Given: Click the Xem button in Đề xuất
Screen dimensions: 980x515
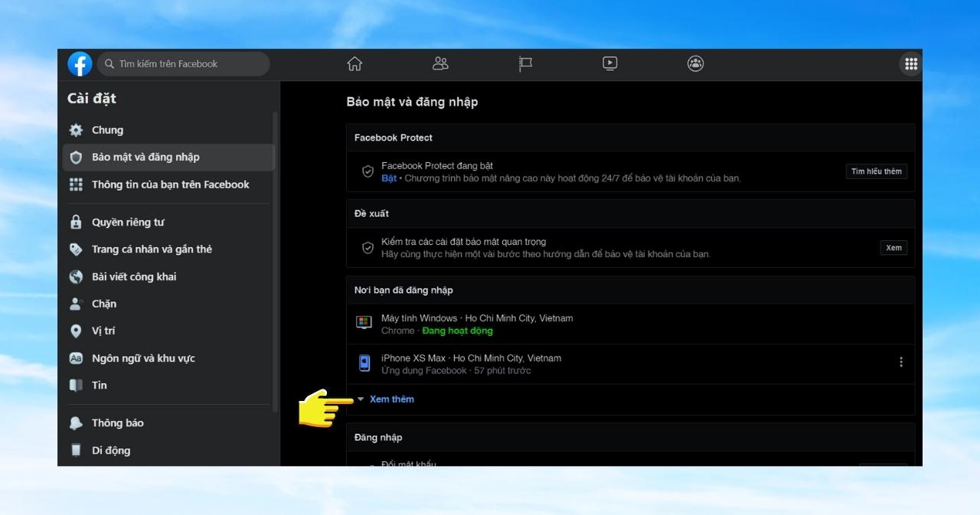Looking at the screenshot, I should click(x=893, y=248).
